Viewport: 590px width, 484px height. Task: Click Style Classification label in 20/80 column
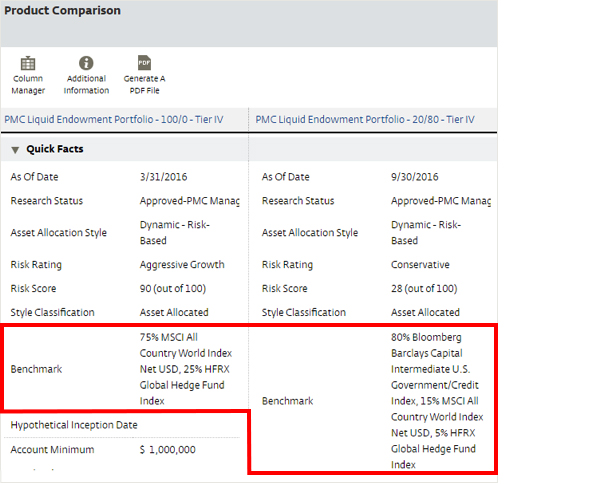pyautogui.click(x=304, y=312)
